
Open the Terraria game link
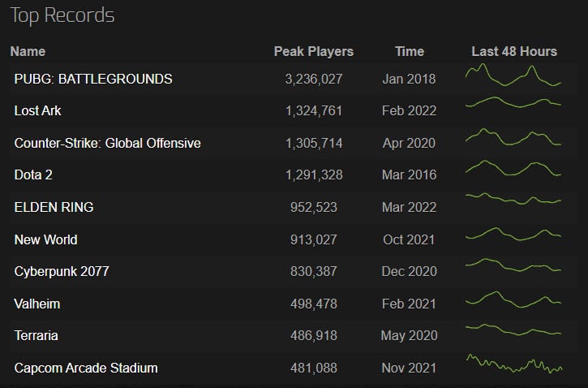pyautogui.click(x=36, y=335)
